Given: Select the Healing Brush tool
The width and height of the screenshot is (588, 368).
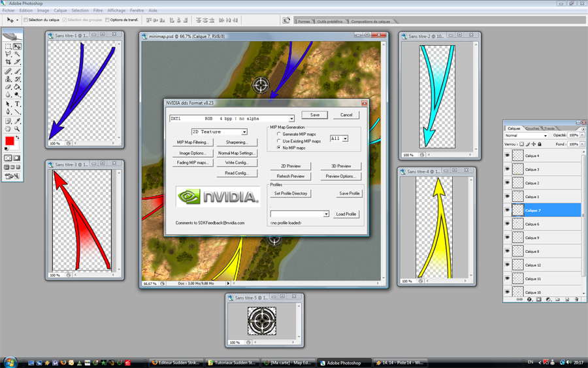Looking at the screenshot, I should click(8, 71).
